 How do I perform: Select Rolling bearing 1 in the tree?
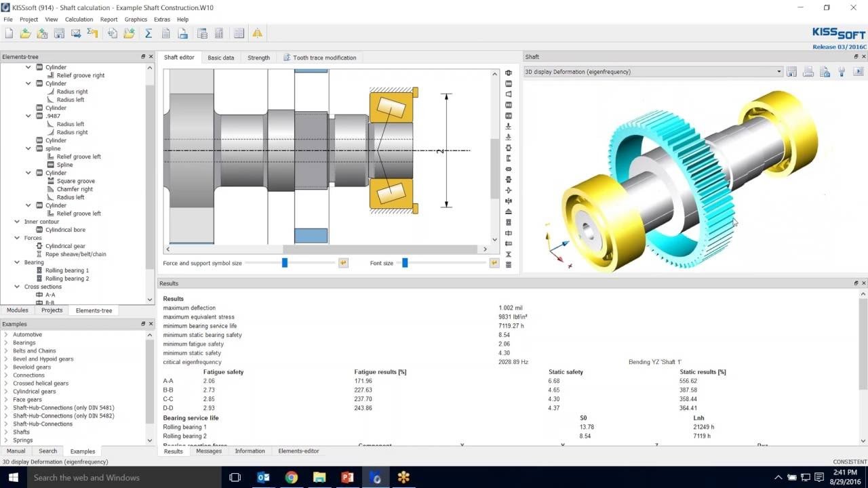pyautogui.click(x=66, y=270)
